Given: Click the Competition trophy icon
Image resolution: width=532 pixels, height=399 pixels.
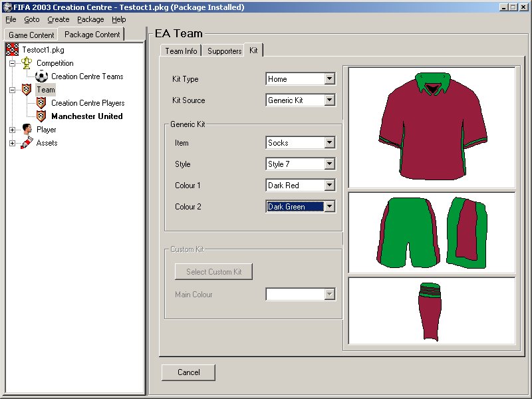Looking at the screenshot, I should [x=27, y=63].
